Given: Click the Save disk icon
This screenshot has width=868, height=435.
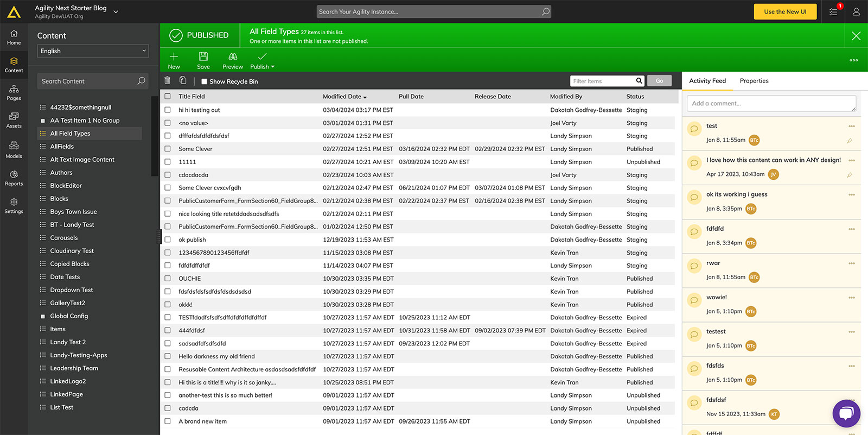Looking at the screenshot, I should 203,57.
